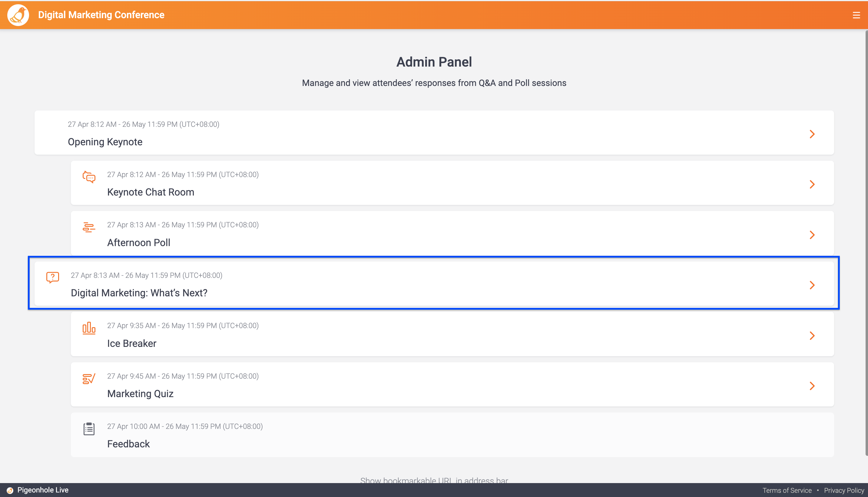The image size is (868, 497).
Task: Select the Opening Keynote session title
Action: 105,142
